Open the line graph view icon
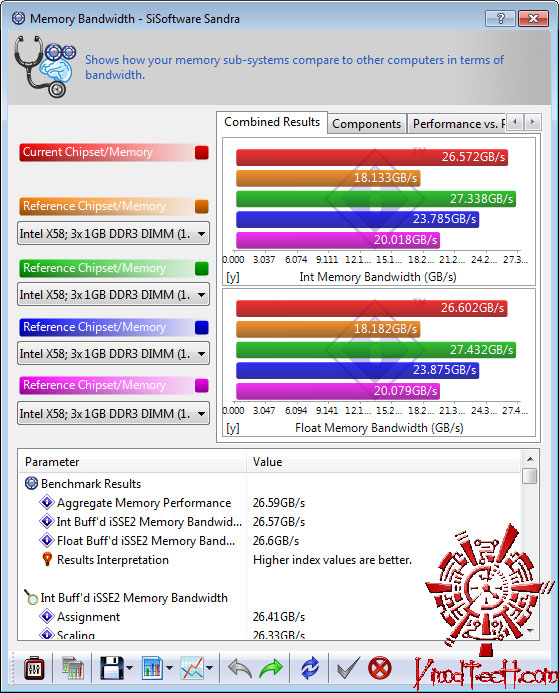Image resolution: width=559 pixels, height=693 pixels. tap(192, 668)
